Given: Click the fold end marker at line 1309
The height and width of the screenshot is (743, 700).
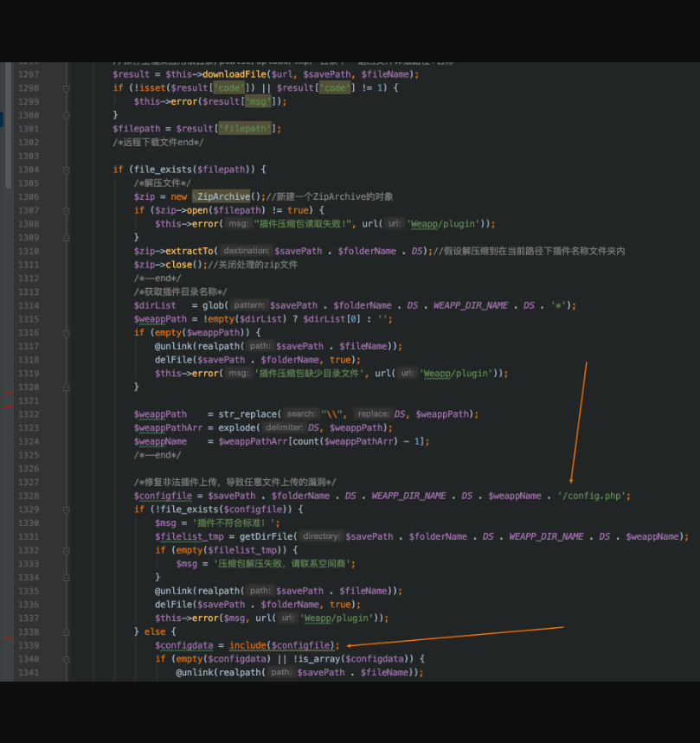Looking at the screenshot, I should click(66, 237).
